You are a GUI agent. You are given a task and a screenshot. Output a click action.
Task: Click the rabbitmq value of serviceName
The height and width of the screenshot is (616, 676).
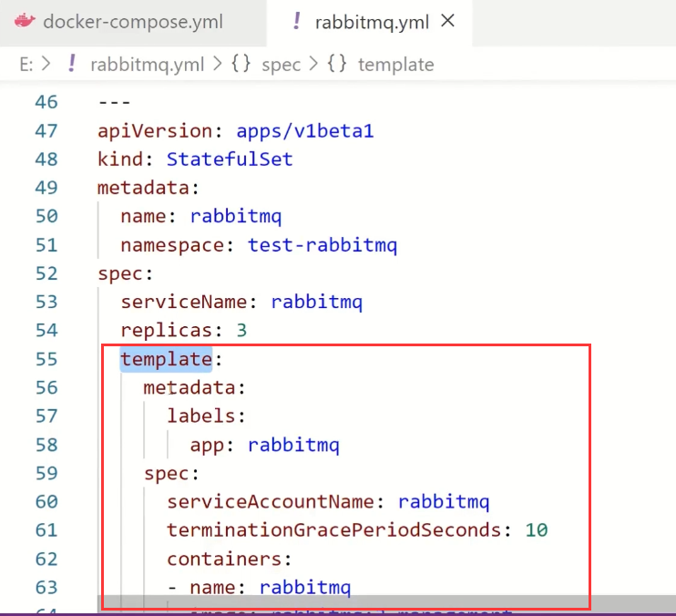click(316, 302)
